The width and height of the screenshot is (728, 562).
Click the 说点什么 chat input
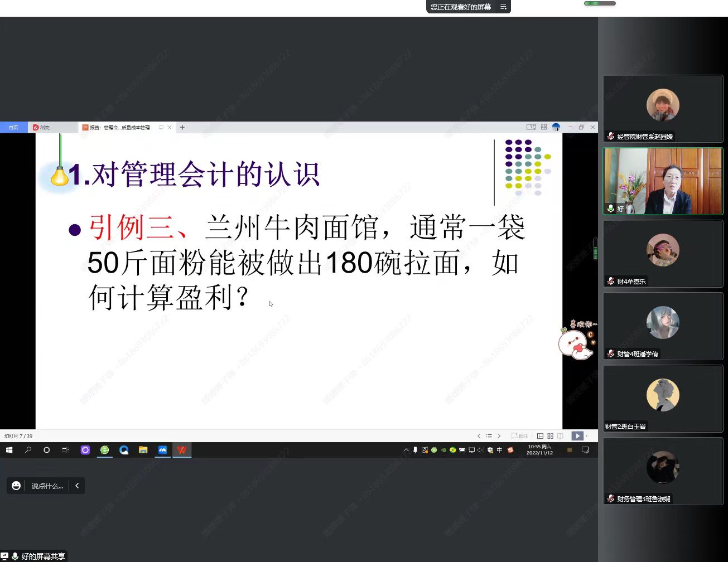pyautogui.click(x=47, y=486)
